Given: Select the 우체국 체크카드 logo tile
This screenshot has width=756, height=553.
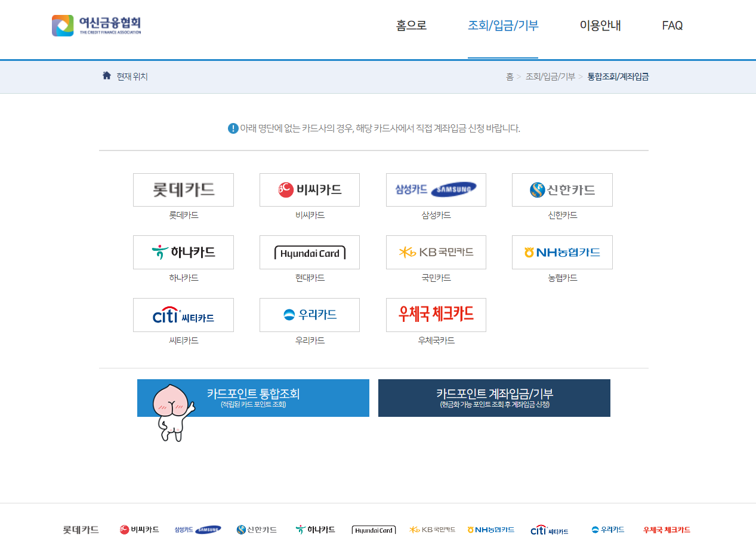Looking at the screenshot, I should [x=436, y=315].
